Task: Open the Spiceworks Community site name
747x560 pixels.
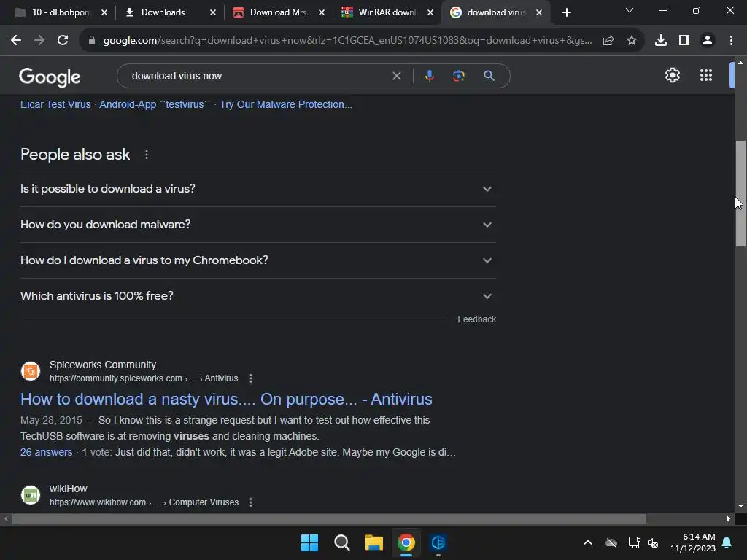Action: point(103,365)
